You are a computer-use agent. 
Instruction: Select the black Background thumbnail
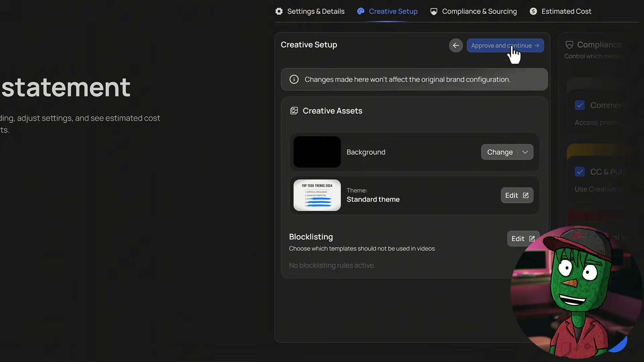[x=317, y=152]
